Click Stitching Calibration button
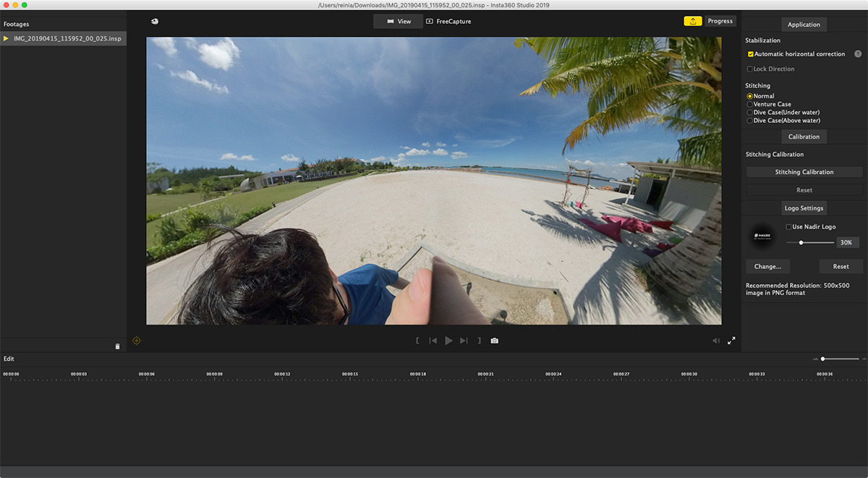This screenshot has width=868, height=478. point(804,172)
